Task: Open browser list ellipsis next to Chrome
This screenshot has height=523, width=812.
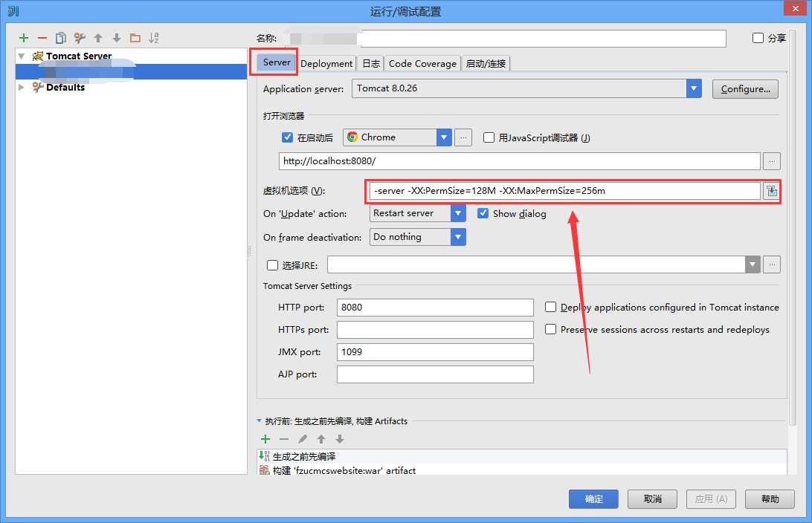Action: click(463, 137)
